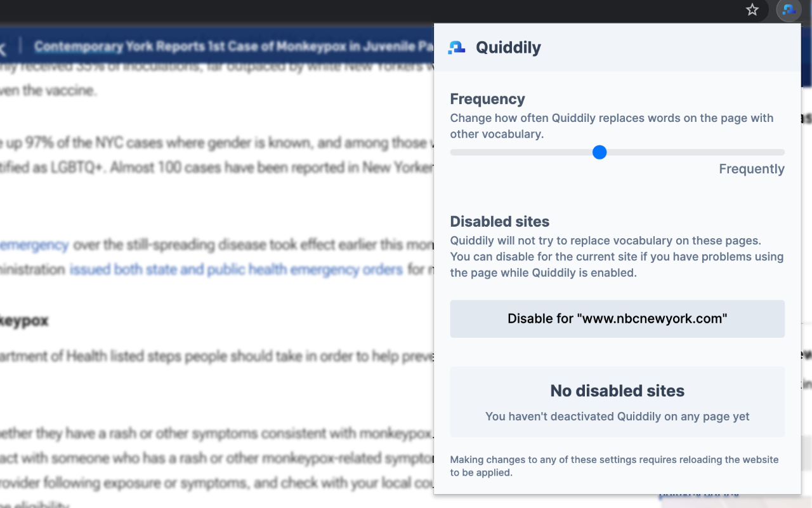Click the footer note about reloading the website
Viewport: 812px width, 508px height.
[x=614, y=466]
